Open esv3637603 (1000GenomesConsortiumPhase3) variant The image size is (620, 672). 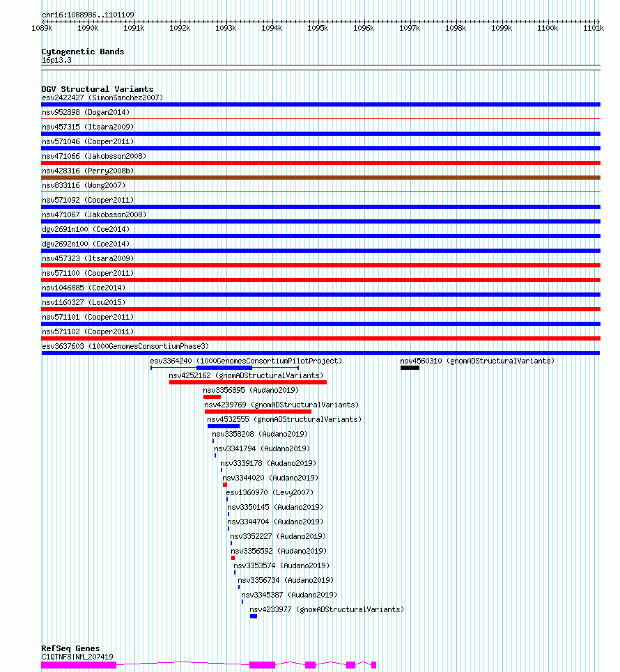(125, 346)
